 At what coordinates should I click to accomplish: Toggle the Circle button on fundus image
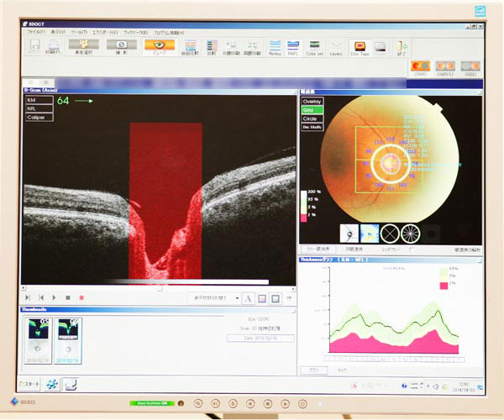312,118
